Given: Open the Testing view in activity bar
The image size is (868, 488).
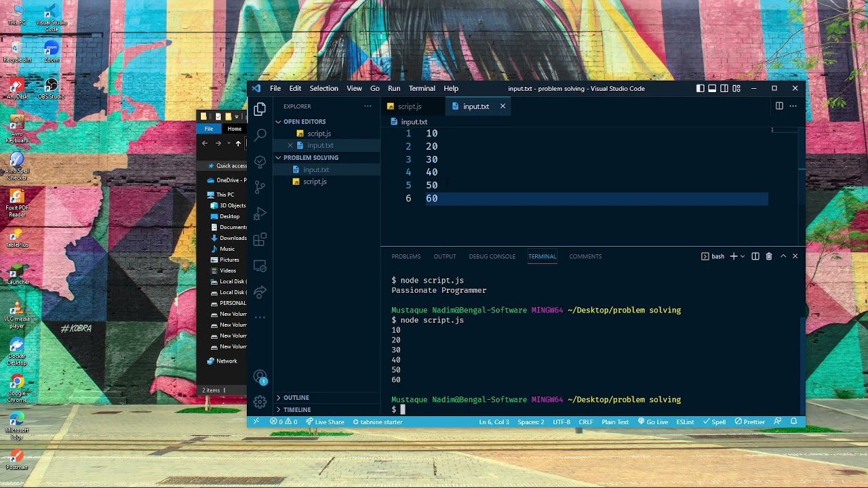Looking at the screenshot, I should pyautogui.click(x=260, y=161).
